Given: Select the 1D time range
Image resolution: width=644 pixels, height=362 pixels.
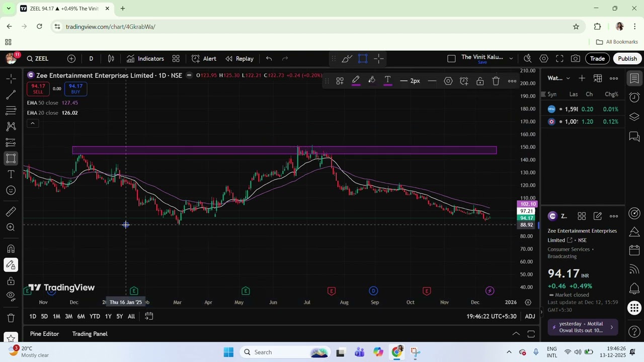Looking at the screenshot, I should 33,316.
